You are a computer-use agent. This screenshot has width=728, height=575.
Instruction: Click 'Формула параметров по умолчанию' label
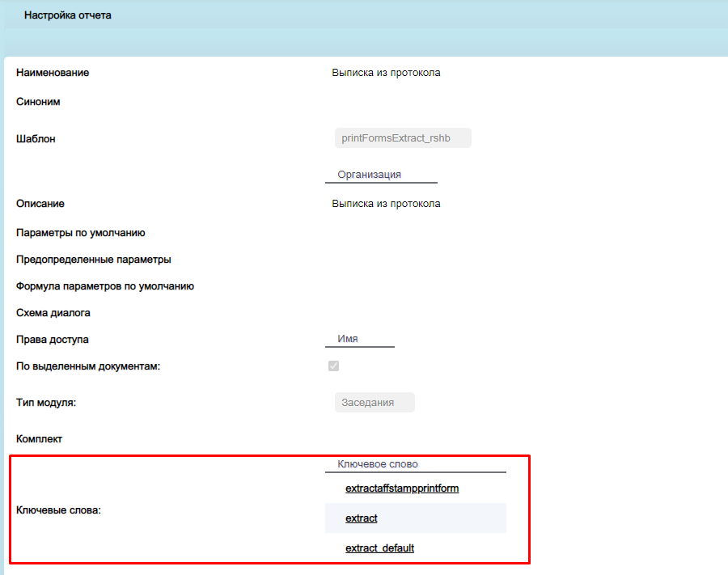tap(105, 286)
